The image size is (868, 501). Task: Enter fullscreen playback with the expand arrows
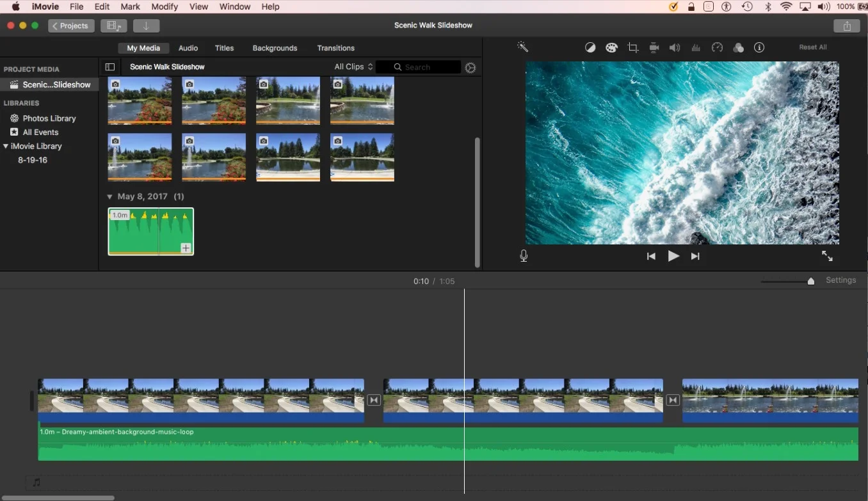[x=827, y=256]
